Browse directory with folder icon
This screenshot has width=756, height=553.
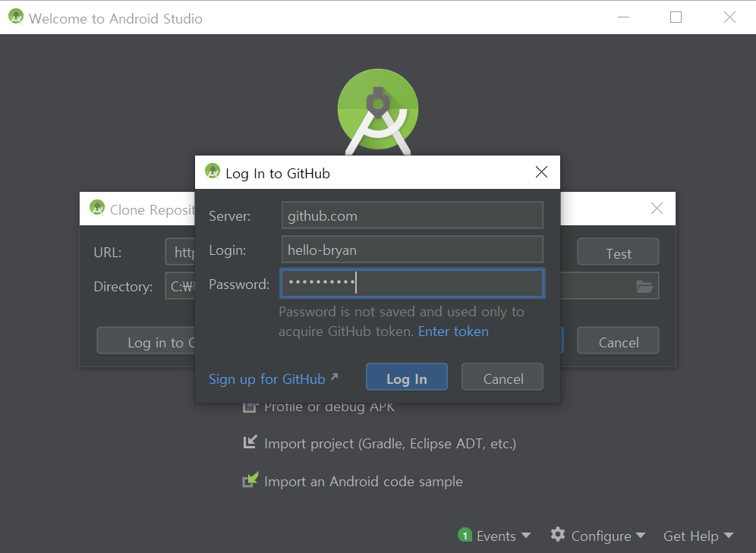tap(644, 287)
